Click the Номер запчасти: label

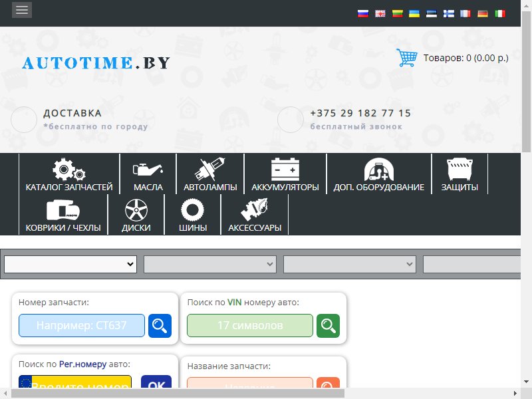[54, 303]
